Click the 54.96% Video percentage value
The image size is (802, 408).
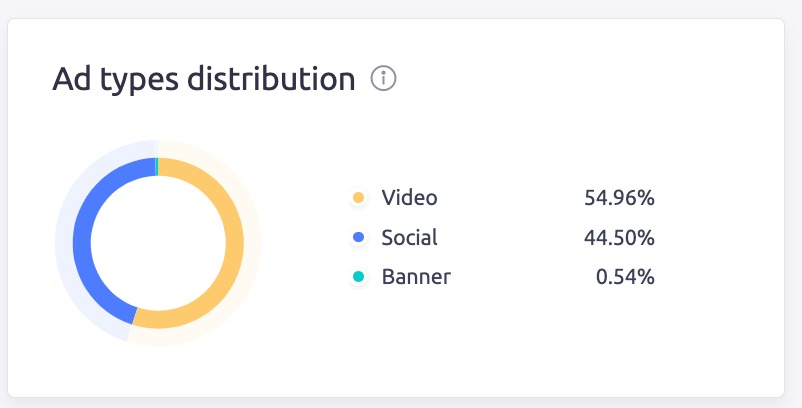pos(619,198)
